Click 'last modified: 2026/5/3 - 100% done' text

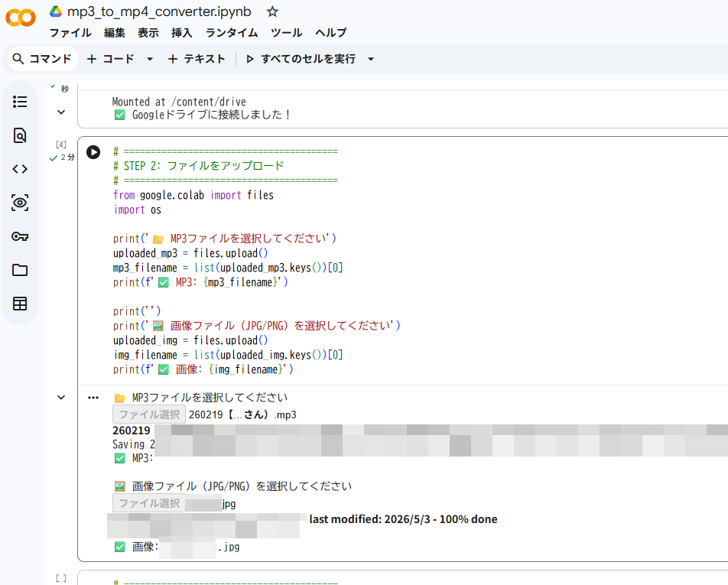tap(403, 519)
